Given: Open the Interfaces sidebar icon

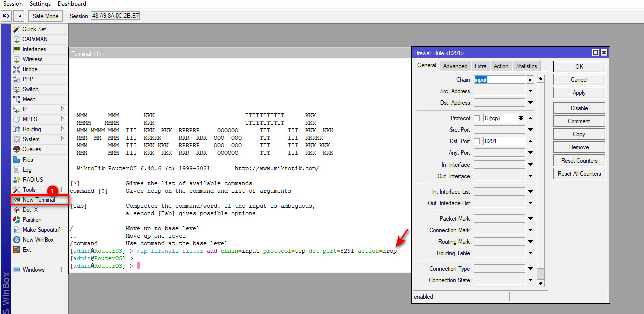Looking at the screenshot, I should pyautogui.click(x=17, y=49).
